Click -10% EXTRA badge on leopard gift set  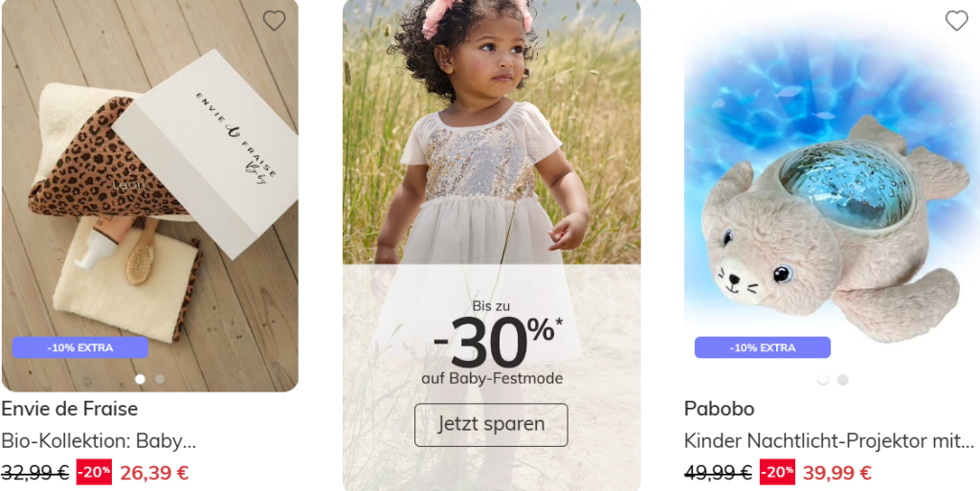point(80,348)
